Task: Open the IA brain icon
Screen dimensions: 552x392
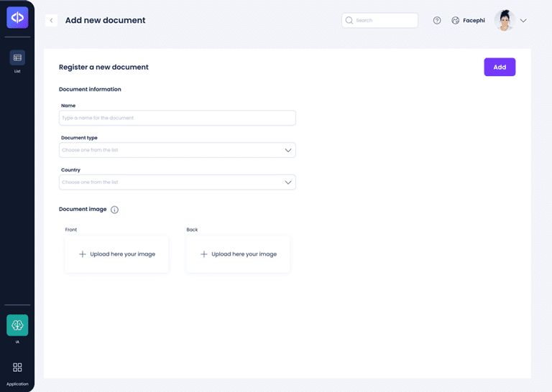Action: point(17,325)
